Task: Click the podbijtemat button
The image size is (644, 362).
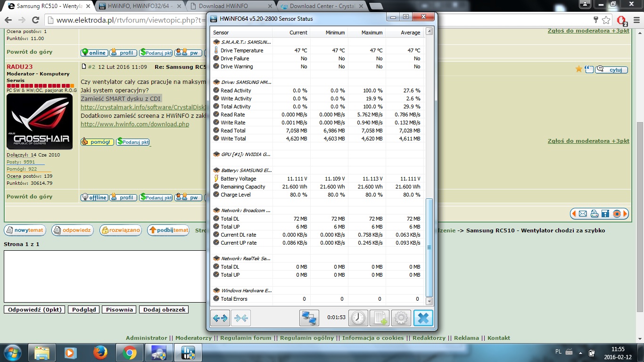Action: (168, 230)
